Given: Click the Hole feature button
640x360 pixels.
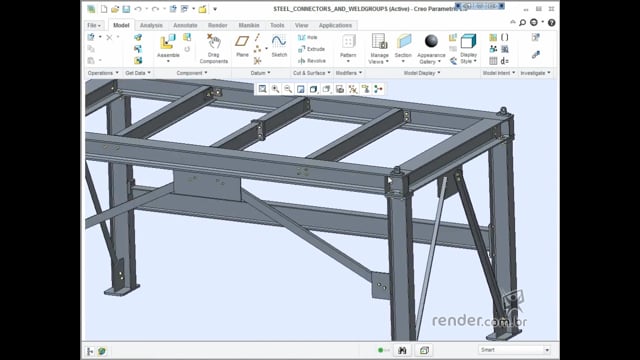Looking at the screenshot, I should [308, 37].
